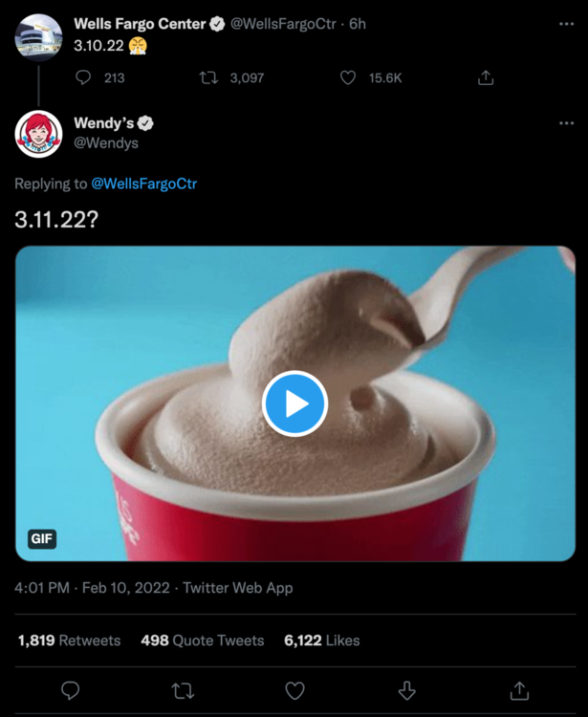
Task: Open the Wells Fargo Center profile picture
Action: coord(38,34)
